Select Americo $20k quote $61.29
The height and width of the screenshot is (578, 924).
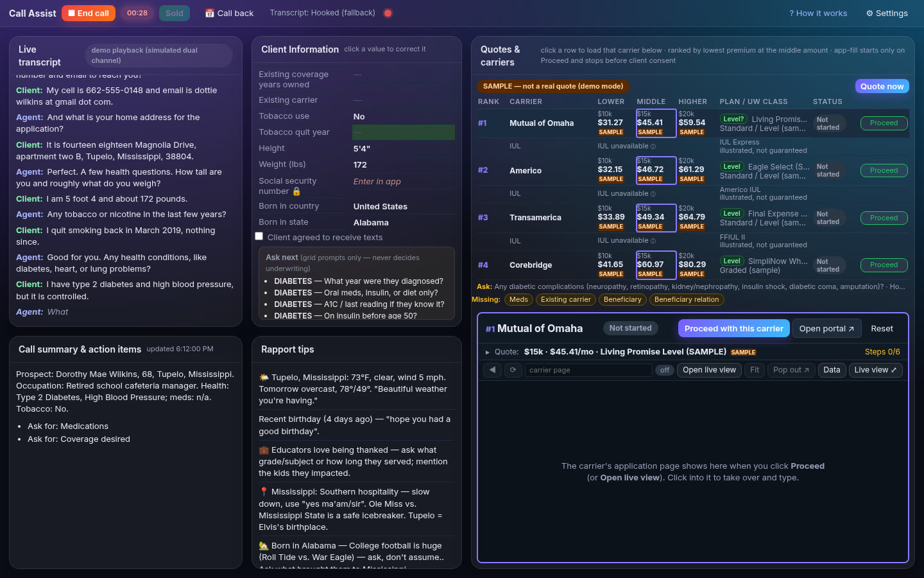(692, 170)
